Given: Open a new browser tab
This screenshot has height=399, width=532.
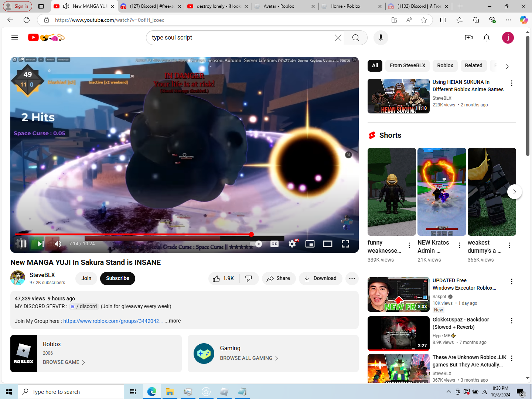Looking at the screenshot, I should pyautogui.click(x=460, y=6).
